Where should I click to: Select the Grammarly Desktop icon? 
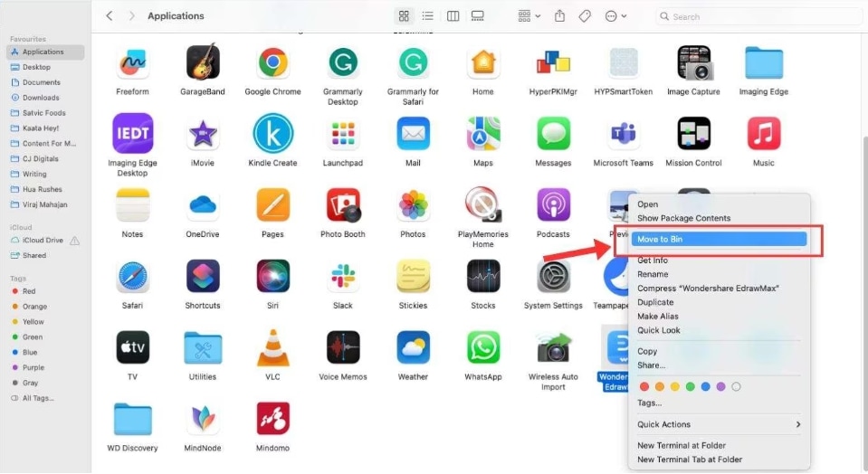coord(343,62)
